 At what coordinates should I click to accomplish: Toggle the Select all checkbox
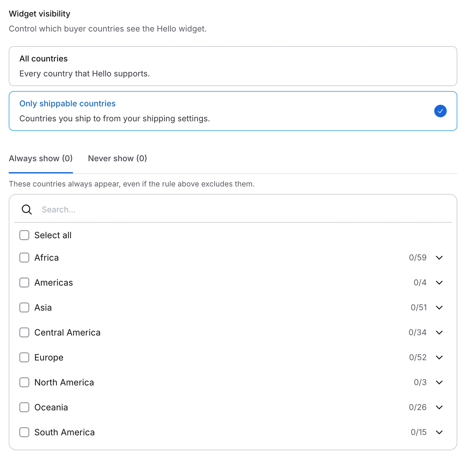pyautogui.click(x=24, y=235)
